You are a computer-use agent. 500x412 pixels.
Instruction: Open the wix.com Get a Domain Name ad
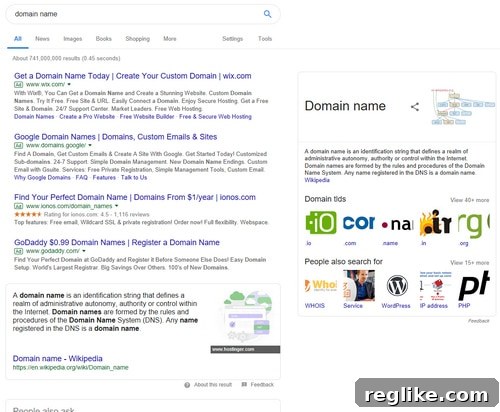[x=133, y=76]
